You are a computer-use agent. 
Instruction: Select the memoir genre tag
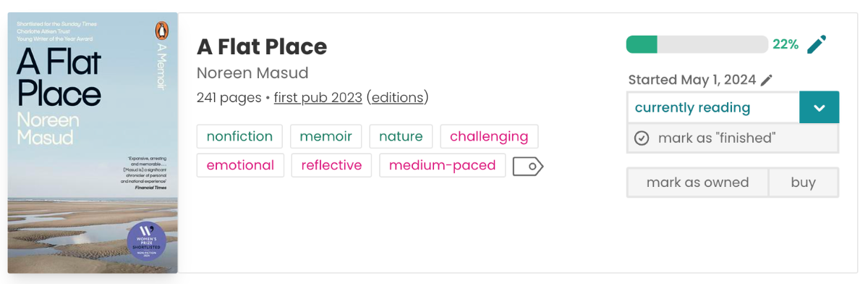[x=325, y=136]
